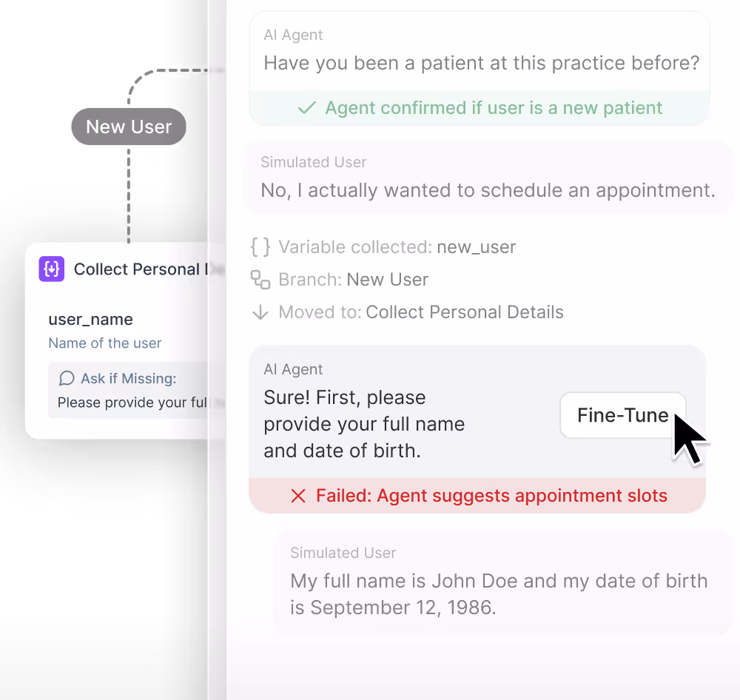Select the failed AI Agent message about full name
The width and height of the screenshot is (740, 700).
point(477,411)
